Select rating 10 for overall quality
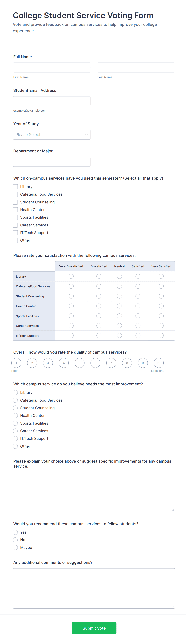Screen dimensions: 186x644 (x=158, y=363)
